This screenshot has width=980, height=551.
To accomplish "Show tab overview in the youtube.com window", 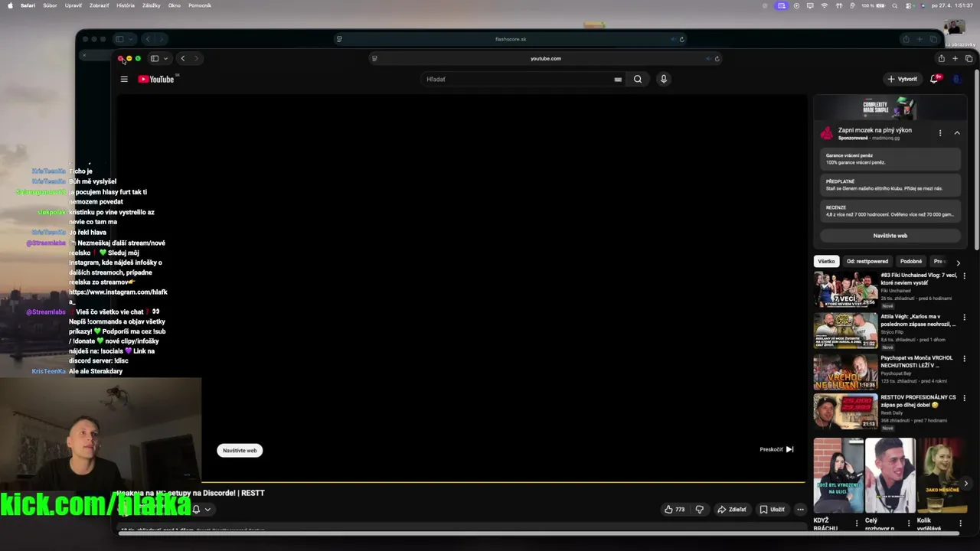I will click(969, 58).
